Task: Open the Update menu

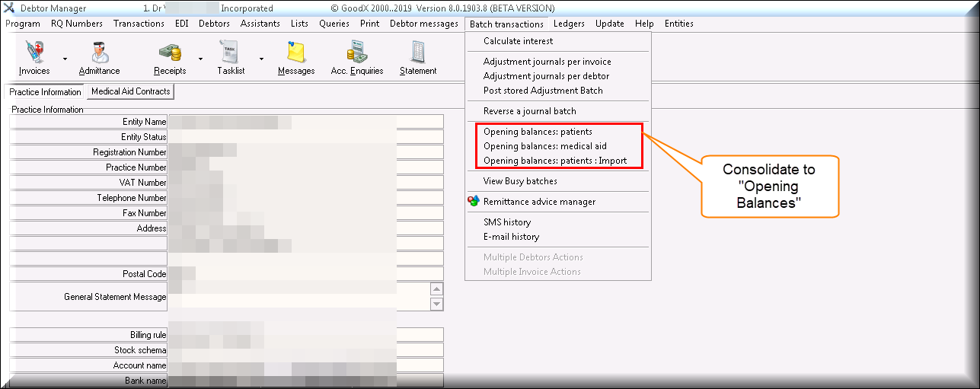Action: click(610, 24)
